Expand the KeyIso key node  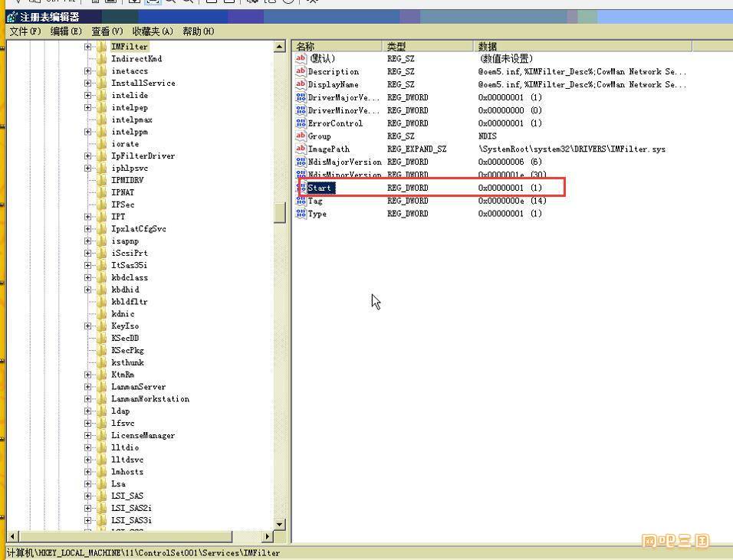87,326
